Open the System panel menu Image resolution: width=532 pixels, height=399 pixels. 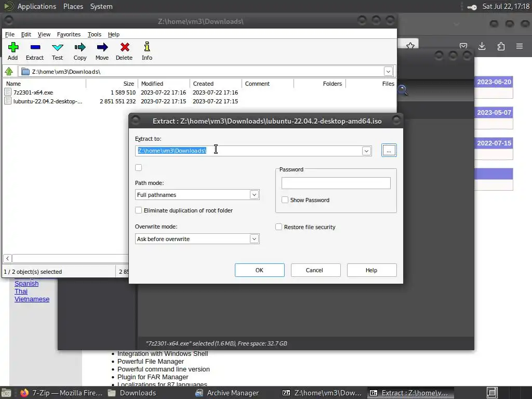[x=101, y=6]
